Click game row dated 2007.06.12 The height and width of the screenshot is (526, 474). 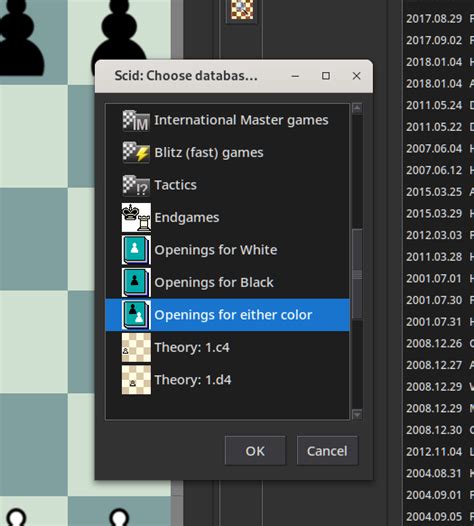(439, 170)
